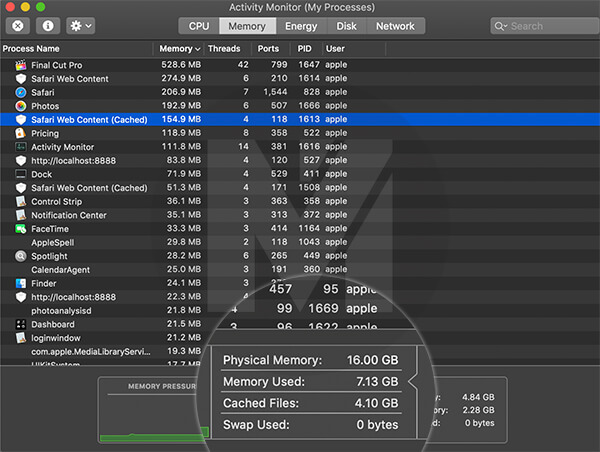The height and width of the screenshot is (452, 600).
Task: Click the Pricing process icon
Action: tap(20, 133)
